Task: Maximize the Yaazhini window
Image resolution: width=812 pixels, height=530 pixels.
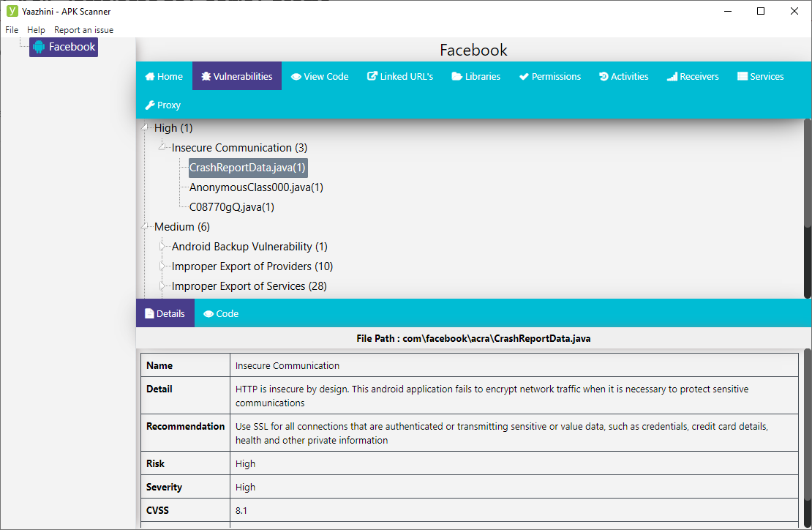Action: click(761, 11)
